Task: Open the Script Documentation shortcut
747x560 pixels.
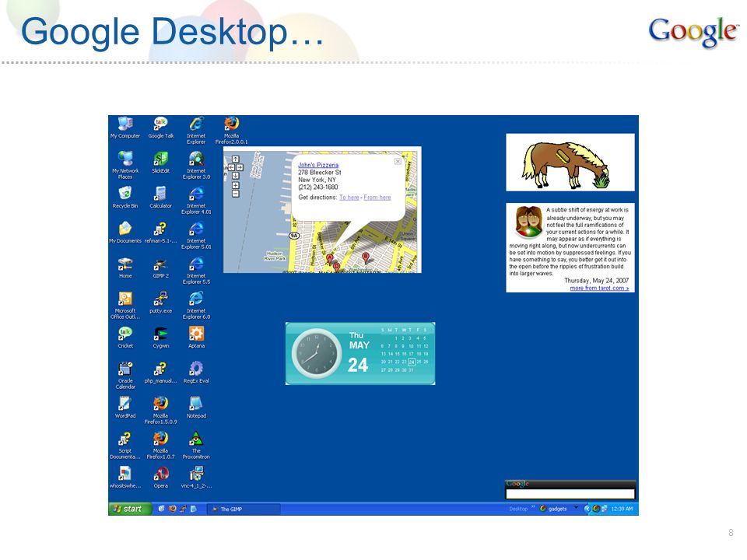Action: 125,445
